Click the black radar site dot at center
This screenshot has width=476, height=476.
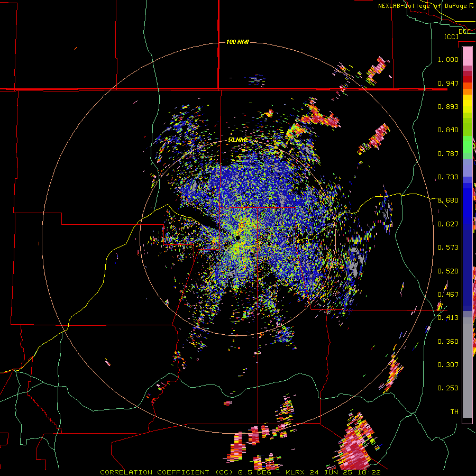pos(237,237)
